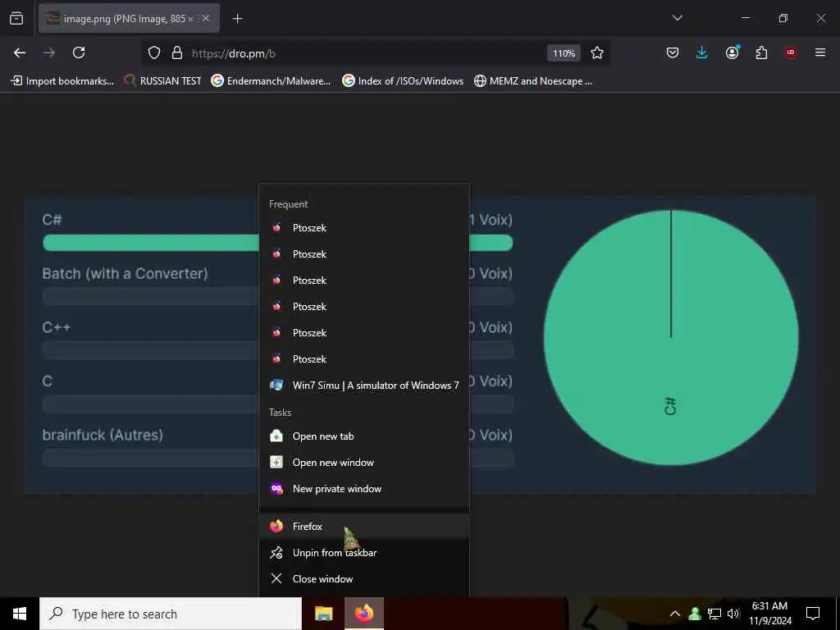Open the notification center icon
Viewport: 840px width, 630px height.
[x=813, y=614]
